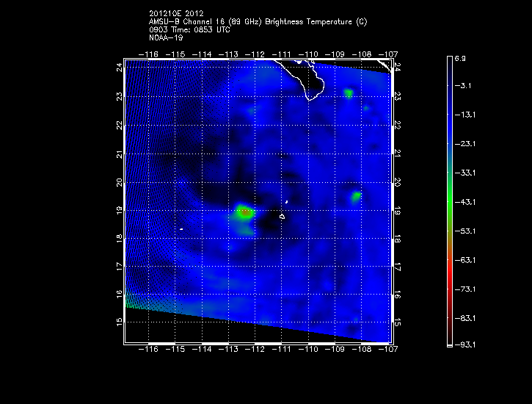The width and height of the screenshot is (532, 404).
Task: Click the tiny white island dot near -115
Action: click(181, 230)
